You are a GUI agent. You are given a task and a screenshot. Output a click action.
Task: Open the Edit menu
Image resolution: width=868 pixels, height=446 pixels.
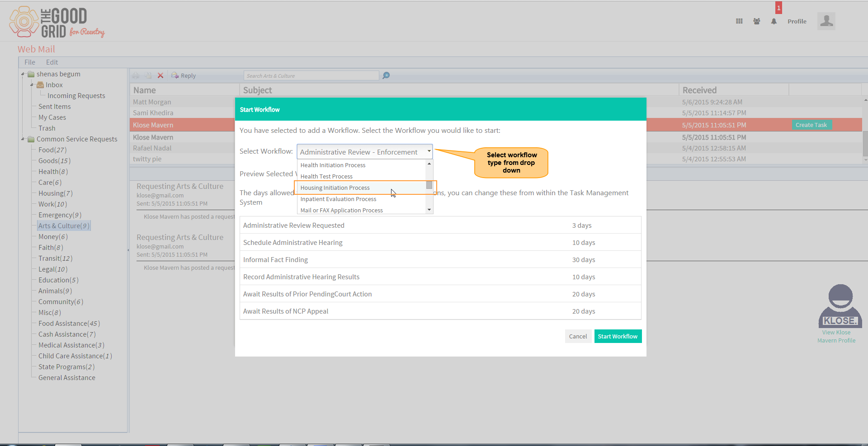(52, 62)
